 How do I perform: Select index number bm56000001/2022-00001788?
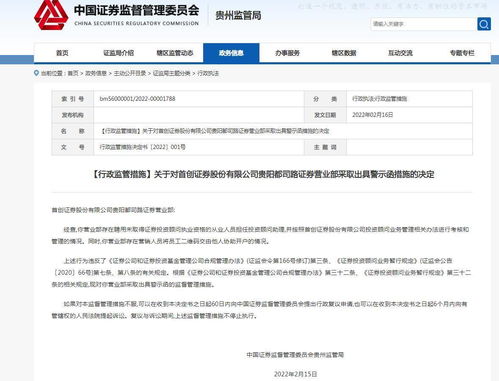pos(137,99)
